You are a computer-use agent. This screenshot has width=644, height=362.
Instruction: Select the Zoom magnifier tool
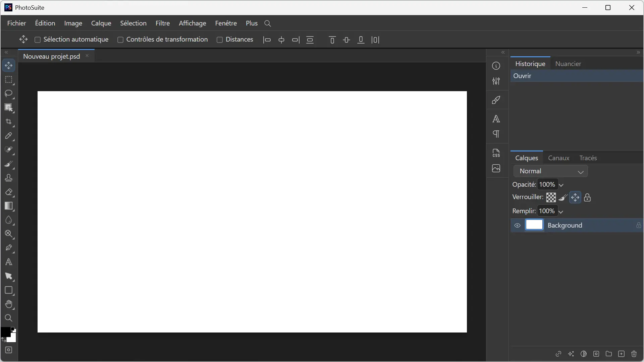pos(9,318)
